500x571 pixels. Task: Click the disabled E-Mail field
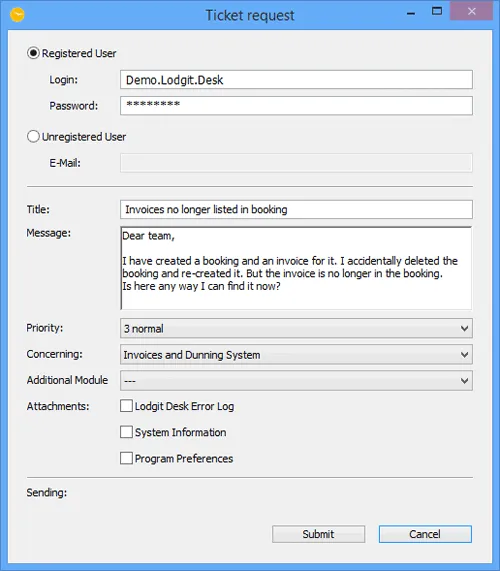tap(296, 163)
